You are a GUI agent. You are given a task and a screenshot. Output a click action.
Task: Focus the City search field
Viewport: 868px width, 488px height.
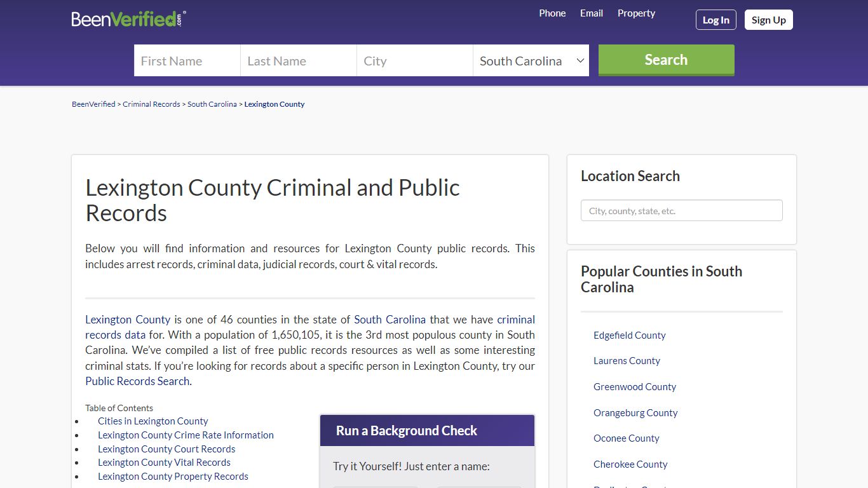pos(415,60)
